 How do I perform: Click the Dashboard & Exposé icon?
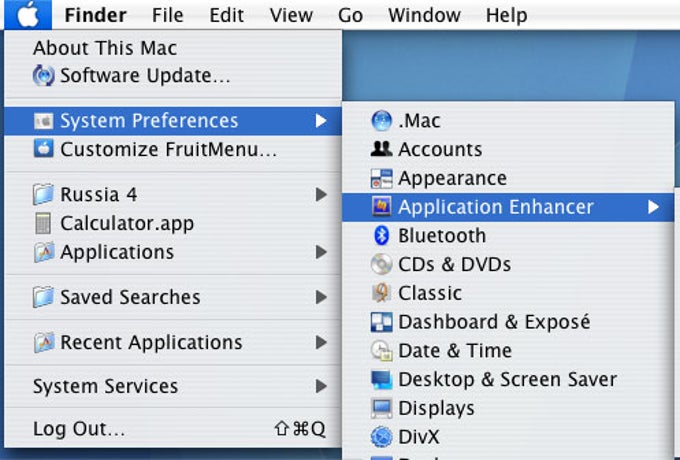click(x=382, y=322)
